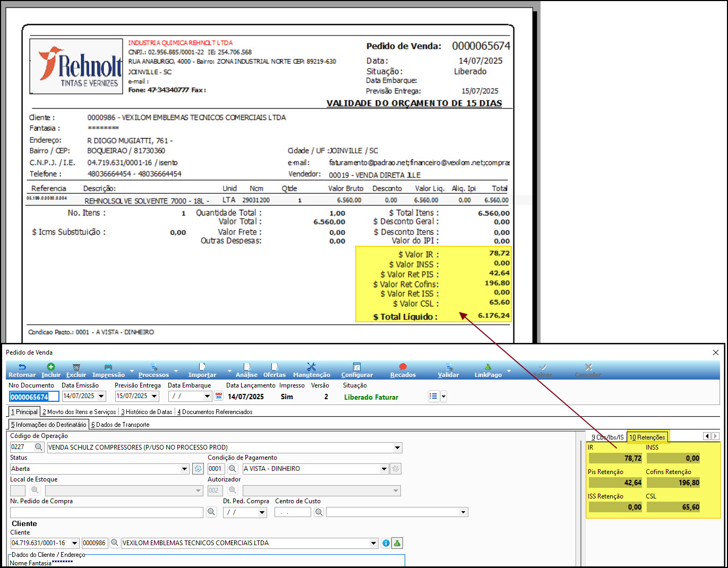Click the Nr. Pedido de Compra field

[x=107, y=512]
